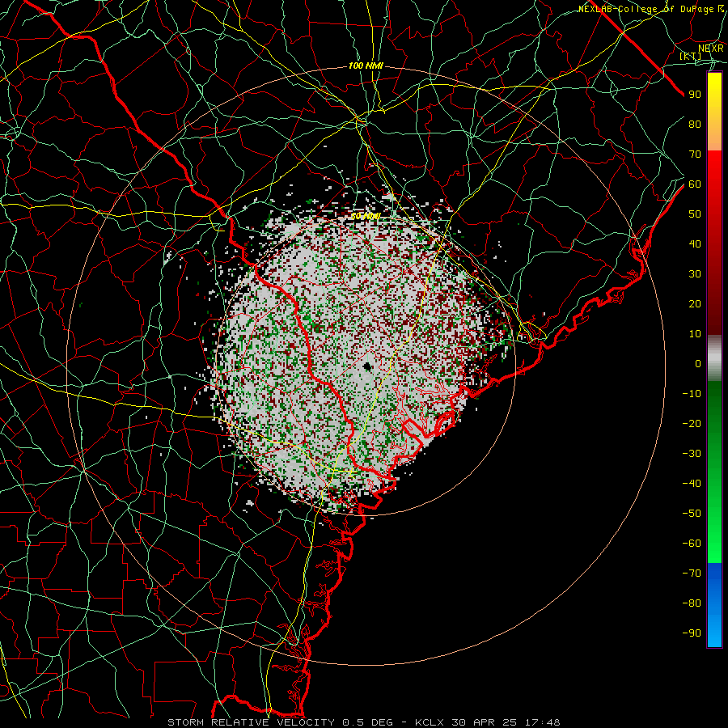Select the 50 value on velocity scale
Viewport: 728px width, 728px height.
[695, 214]
